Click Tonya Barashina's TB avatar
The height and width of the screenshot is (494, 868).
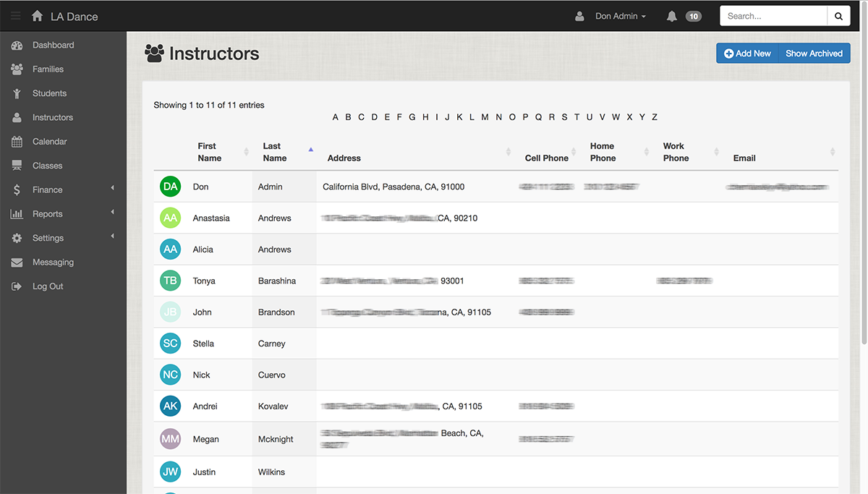170,281
